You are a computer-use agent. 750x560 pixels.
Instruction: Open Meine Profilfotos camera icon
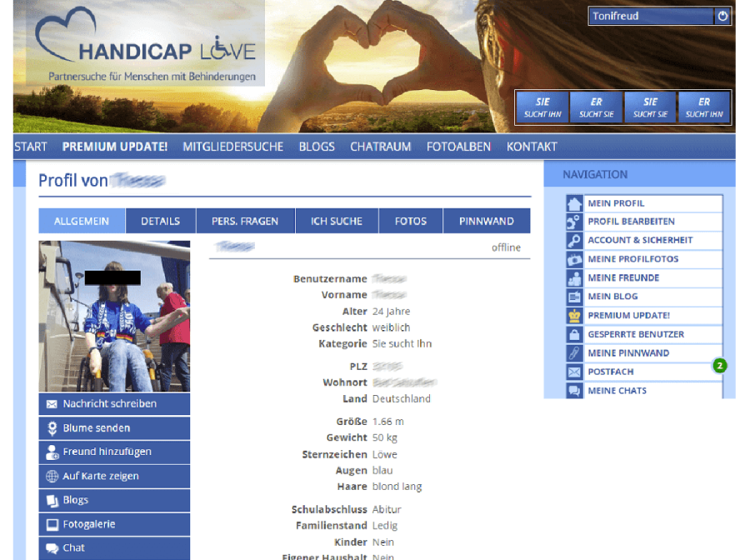[x=575, y=258]
